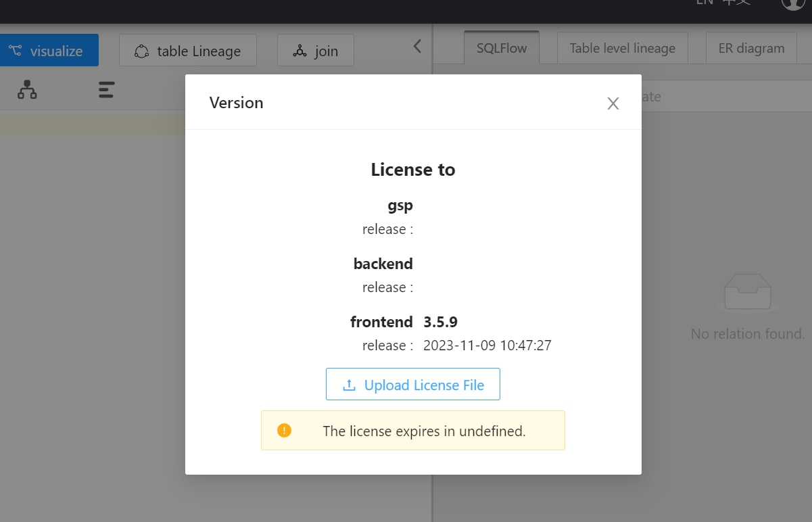Click the 'backend' label
Image resolution: width=812 pixels, height=522 pixels.
[383, 264]
